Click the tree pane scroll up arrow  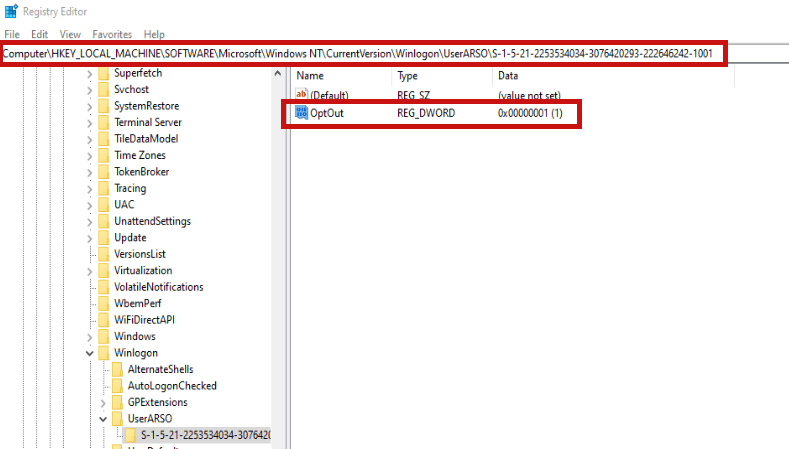coord(278,73)
